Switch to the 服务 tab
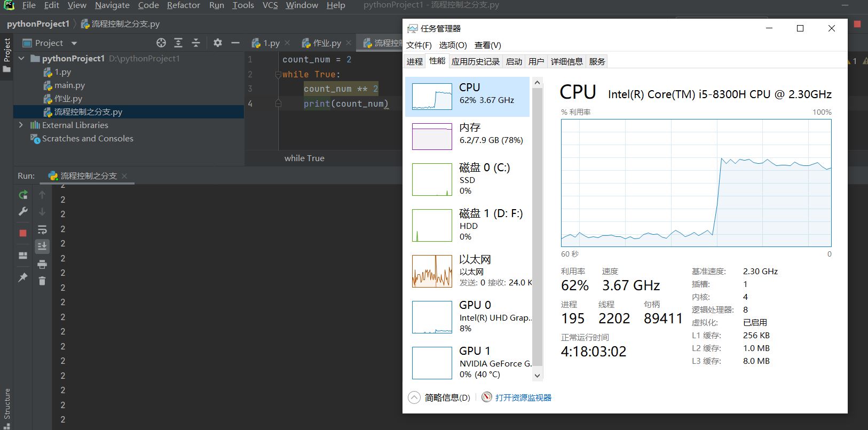 [x=597, y=61]
